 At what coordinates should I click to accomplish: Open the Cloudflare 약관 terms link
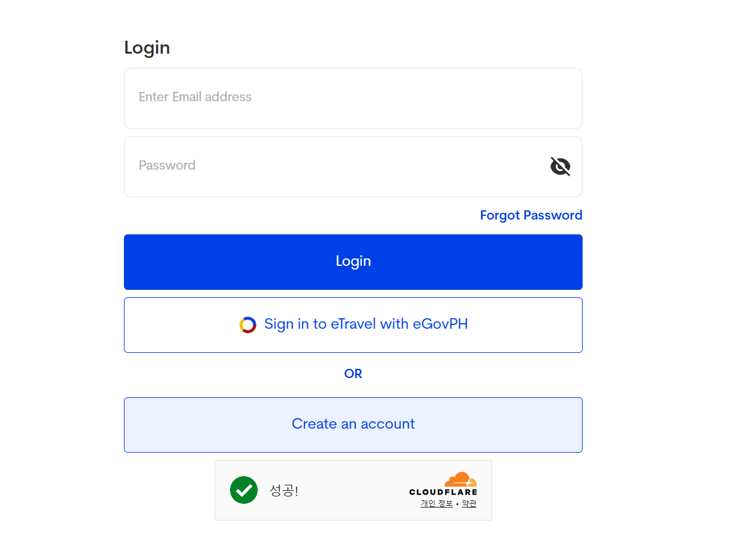pyautogui.click(x=469, y=503)
